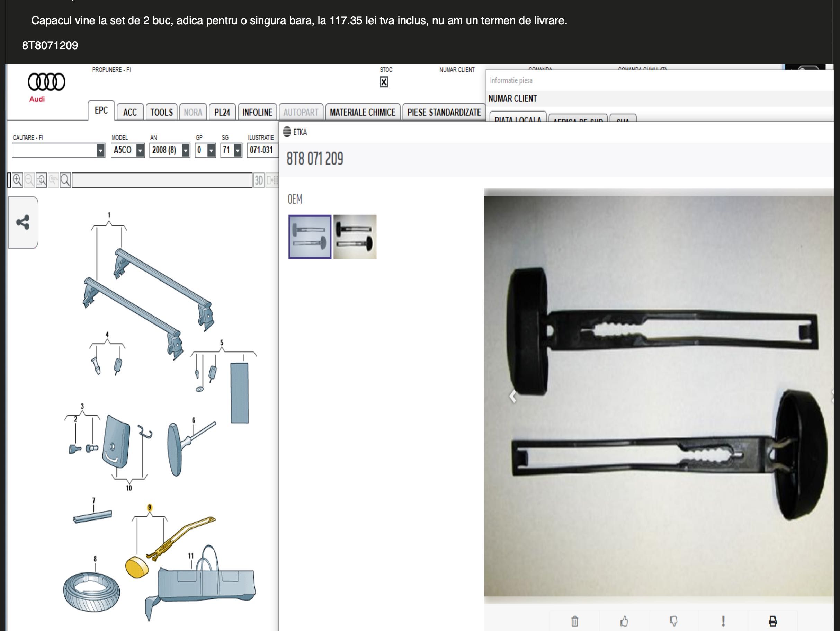Open the MATERIALE CHIMICE tab

[363, 112]
